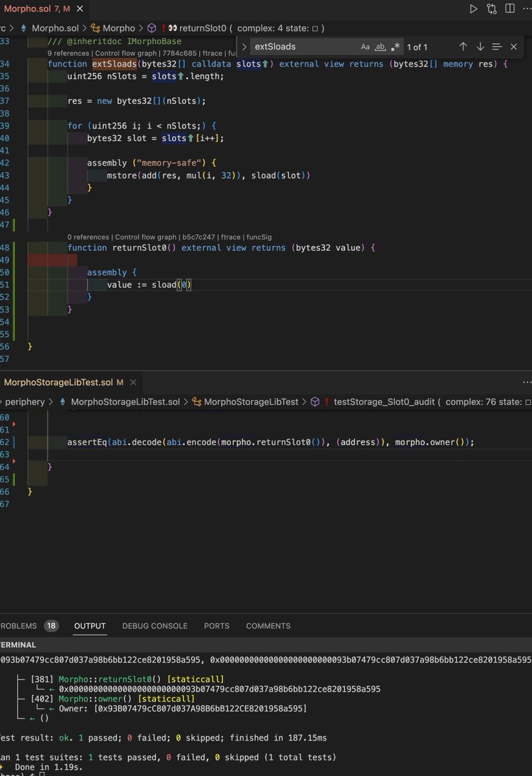Expand the find widget replace toggle
This screenshot has width=532, height=776.
pyautogui.click(x=244, y=47)
